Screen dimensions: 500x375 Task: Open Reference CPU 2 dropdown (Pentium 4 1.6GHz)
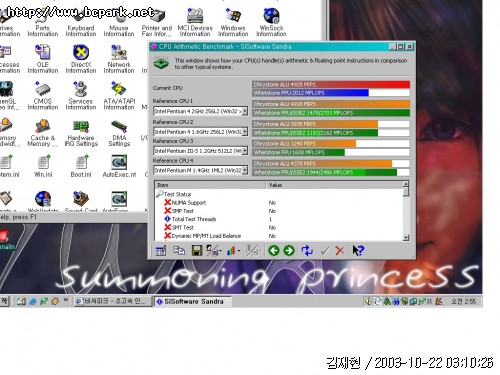[245, 132]
